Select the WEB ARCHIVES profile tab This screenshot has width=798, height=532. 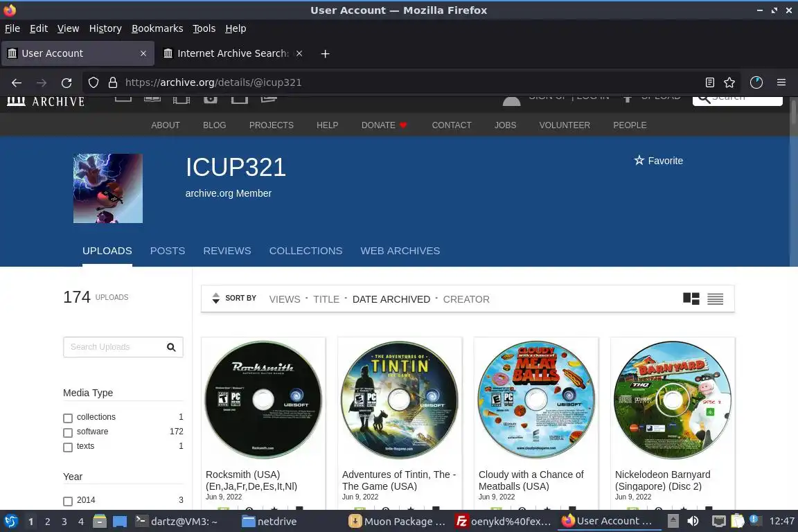(400, 251)
